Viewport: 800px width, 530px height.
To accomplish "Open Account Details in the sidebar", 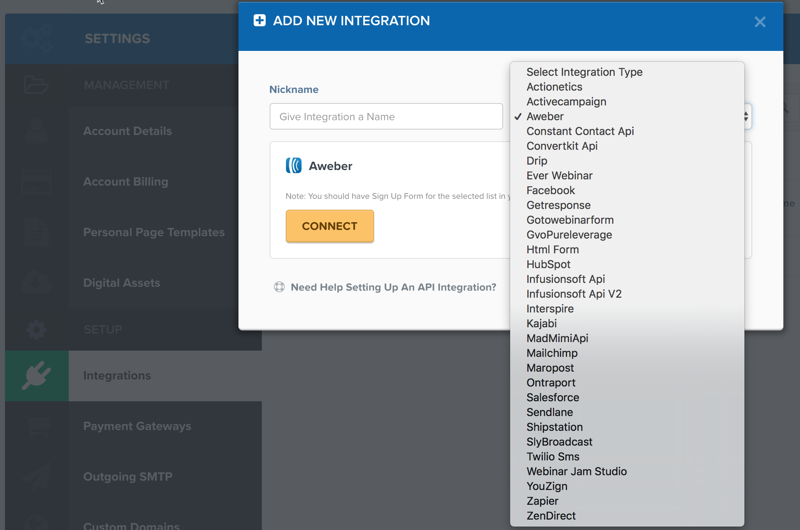I will coord(128,131).
